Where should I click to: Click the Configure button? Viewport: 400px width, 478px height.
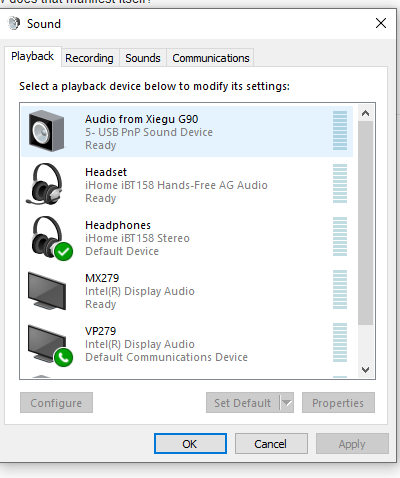pyautogui.click(x=56, y=403)
